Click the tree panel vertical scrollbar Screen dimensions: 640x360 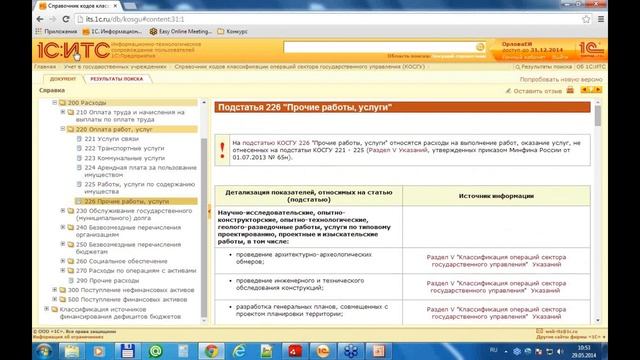(204, 227)
